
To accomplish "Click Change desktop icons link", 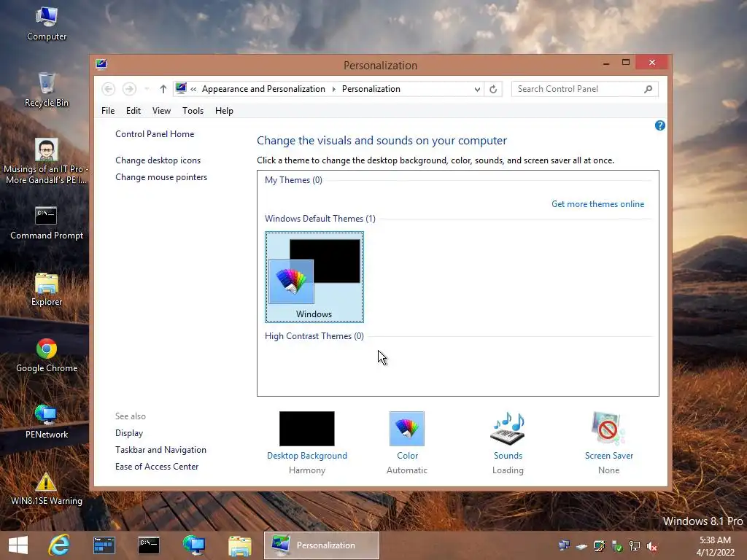I will click(158, 160).
